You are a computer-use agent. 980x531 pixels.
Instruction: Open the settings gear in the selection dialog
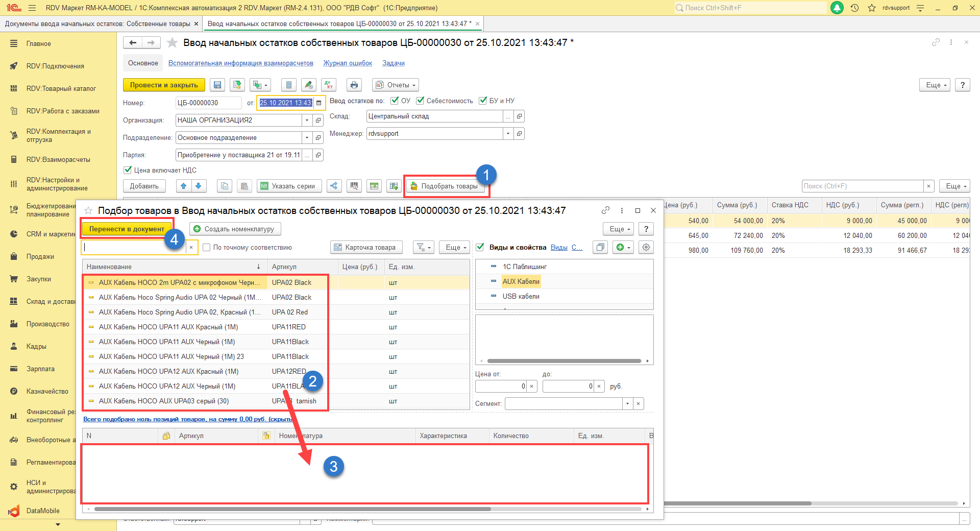(646, 247)
